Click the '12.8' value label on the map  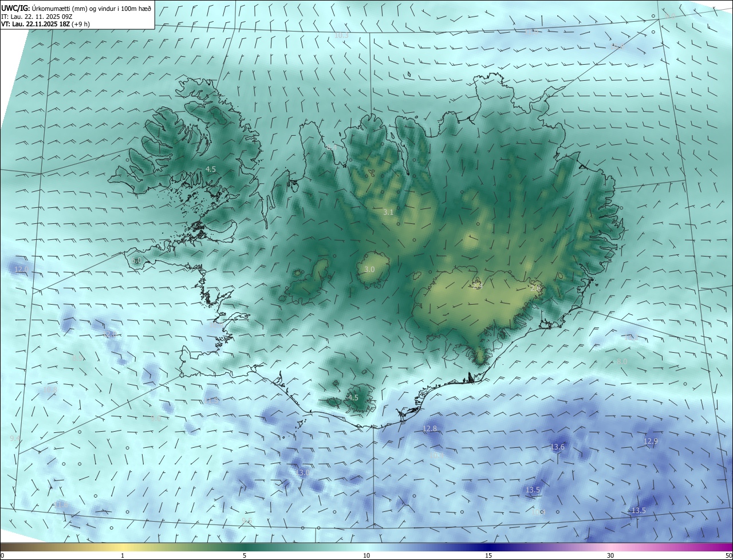(429, 428)
